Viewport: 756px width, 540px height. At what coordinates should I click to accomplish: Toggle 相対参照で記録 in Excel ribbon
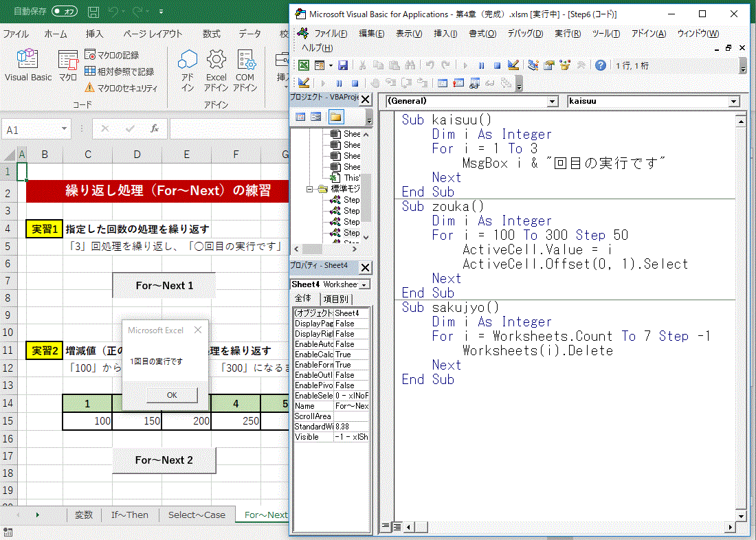coord(119,71)
